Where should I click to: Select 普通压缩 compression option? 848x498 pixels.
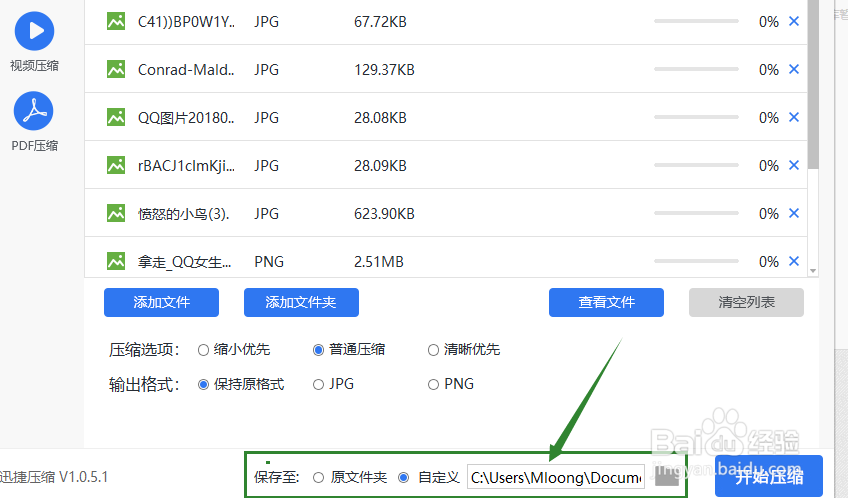[x=319, y=350]
